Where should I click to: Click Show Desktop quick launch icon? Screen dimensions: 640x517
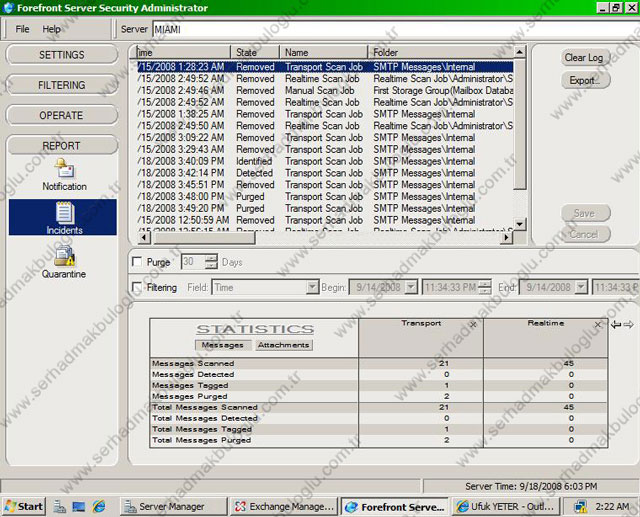point(78,507)
